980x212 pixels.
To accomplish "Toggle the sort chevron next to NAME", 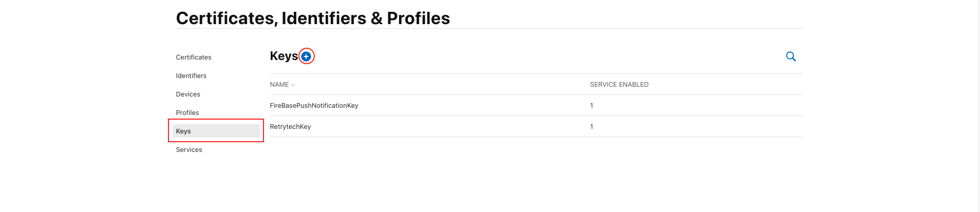I will pos(293,85).
